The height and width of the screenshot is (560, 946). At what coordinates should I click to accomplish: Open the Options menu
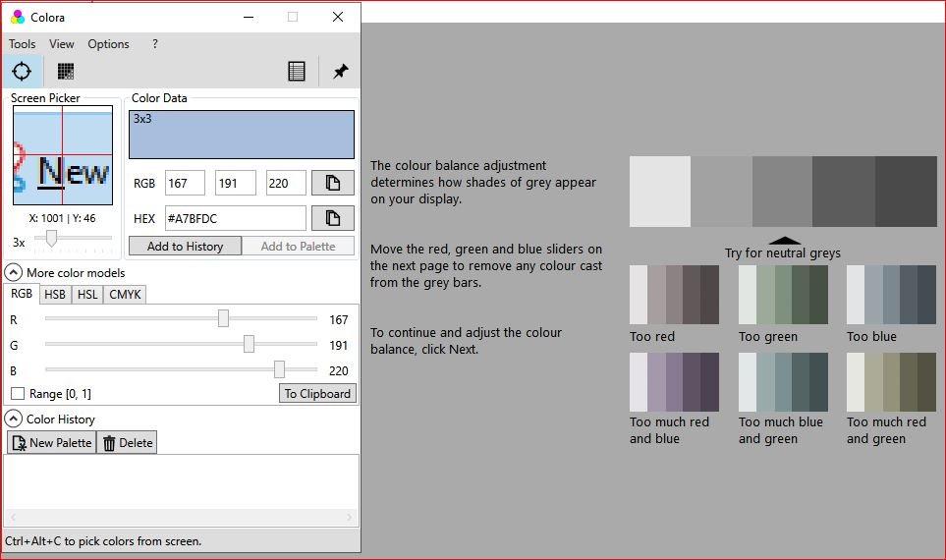(109, 44)
